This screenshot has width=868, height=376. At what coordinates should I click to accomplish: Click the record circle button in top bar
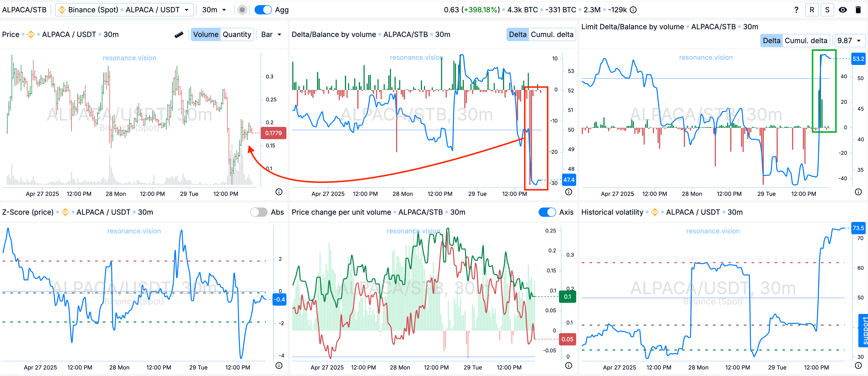[242, 10]
